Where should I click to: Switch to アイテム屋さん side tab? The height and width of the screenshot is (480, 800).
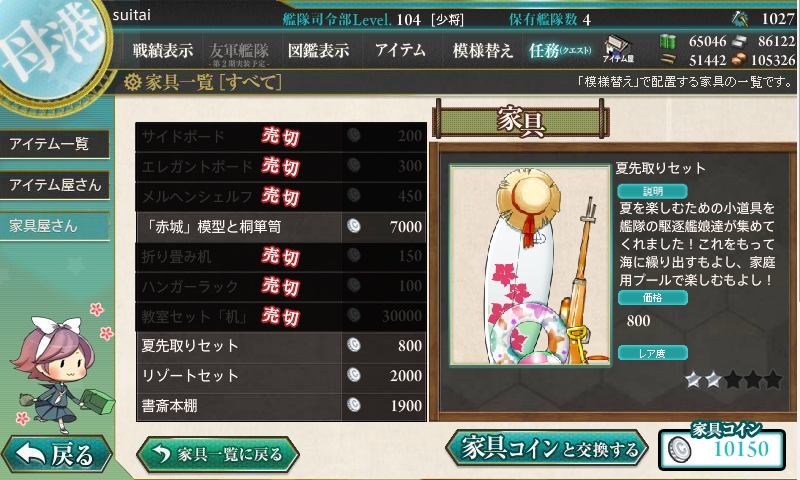coord(55,185)
